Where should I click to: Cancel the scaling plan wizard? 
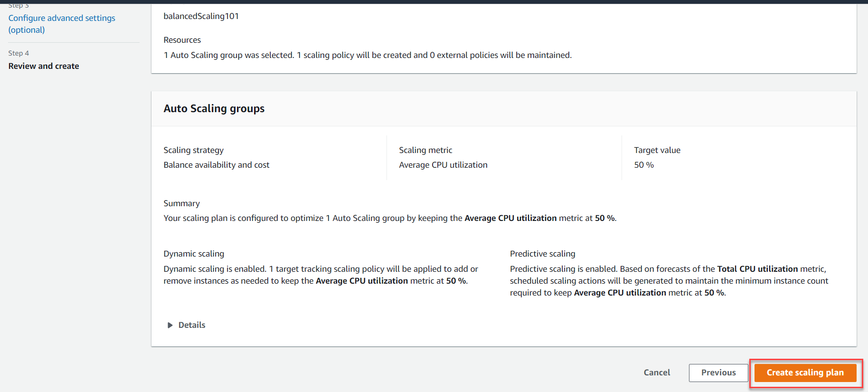click(x=657, y=373)
